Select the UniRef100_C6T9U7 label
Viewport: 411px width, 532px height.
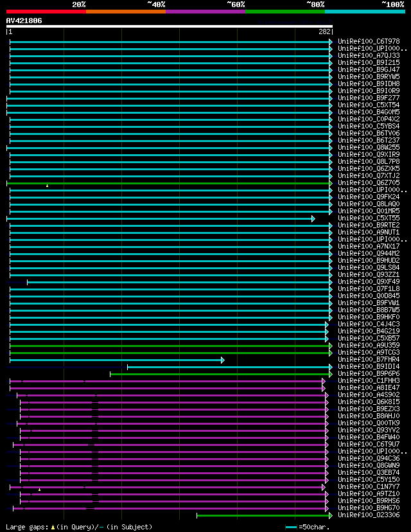[369, 444]
